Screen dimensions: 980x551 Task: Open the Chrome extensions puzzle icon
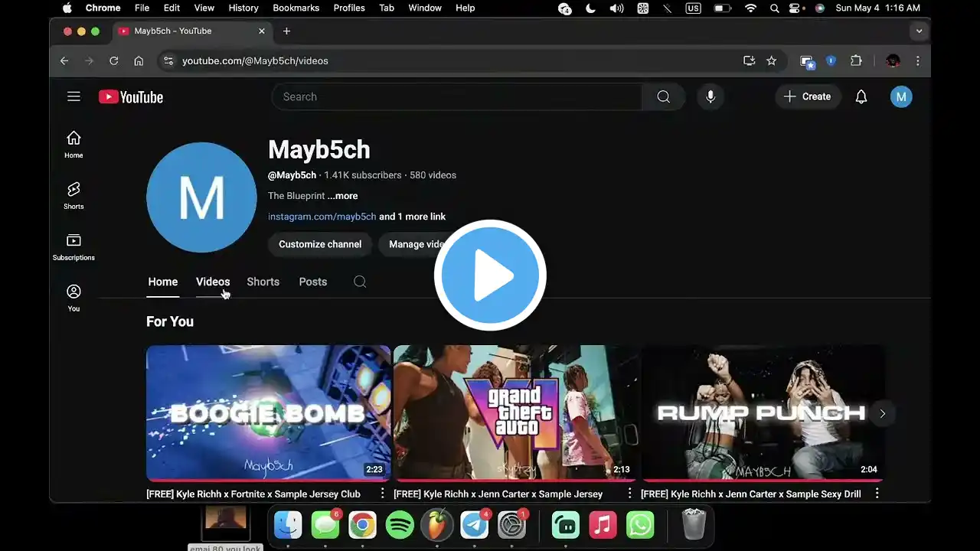pyautogui.click(x=856, y=61)
